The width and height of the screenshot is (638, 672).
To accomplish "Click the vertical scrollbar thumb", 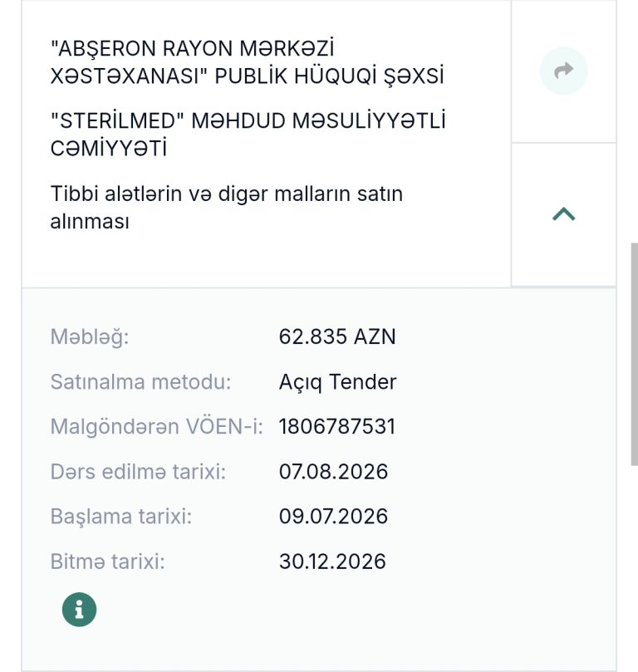I will coord(634,354).
